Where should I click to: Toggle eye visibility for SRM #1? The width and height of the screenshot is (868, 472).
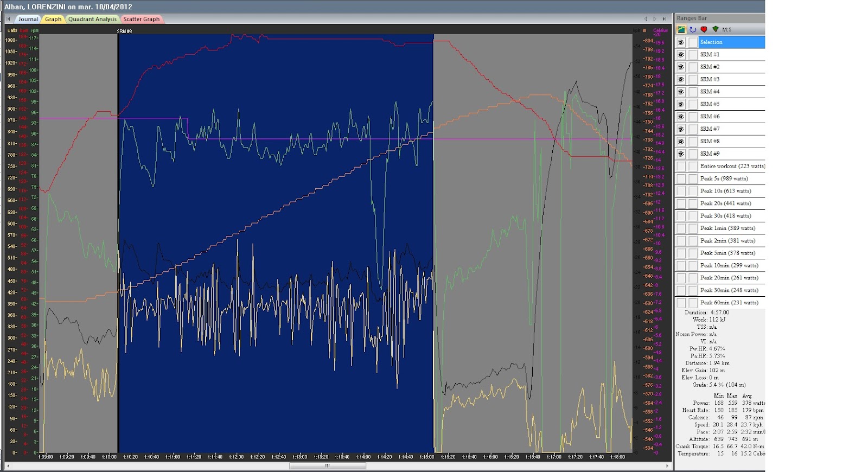click(x=681, y=55)
